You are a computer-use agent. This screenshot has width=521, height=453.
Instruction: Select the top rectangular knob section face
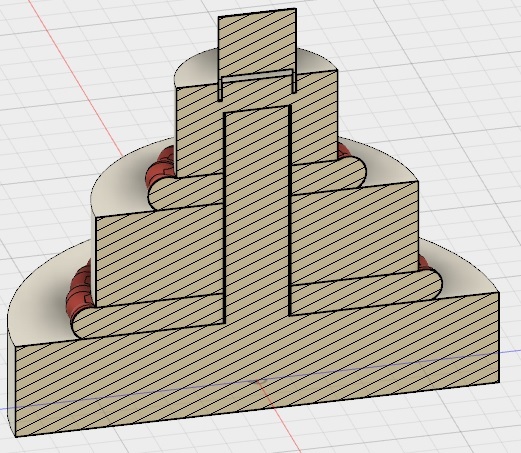tap(257, 43)
